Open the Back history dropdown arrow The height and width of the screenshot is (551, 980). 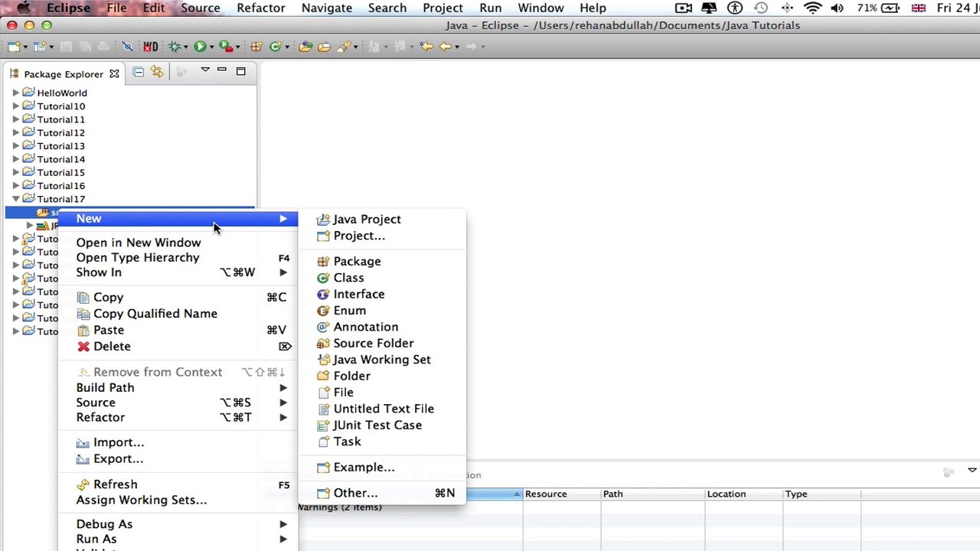457,47
